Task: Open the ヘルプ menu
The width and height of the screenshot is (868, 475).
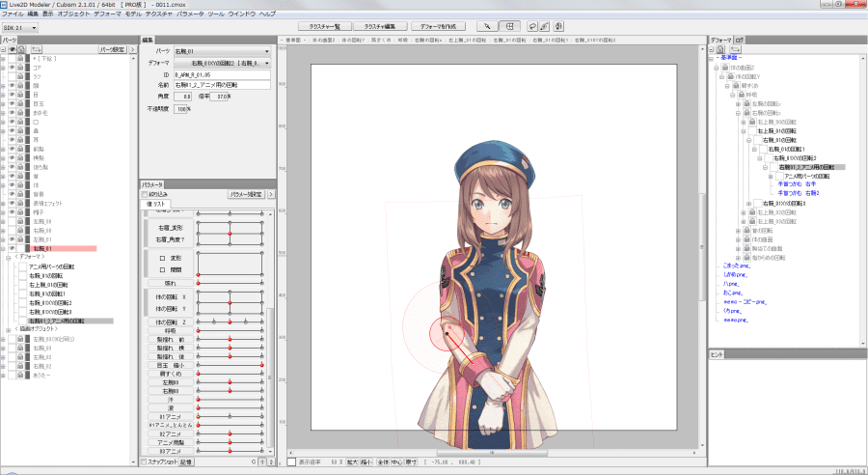Action: 267,14
